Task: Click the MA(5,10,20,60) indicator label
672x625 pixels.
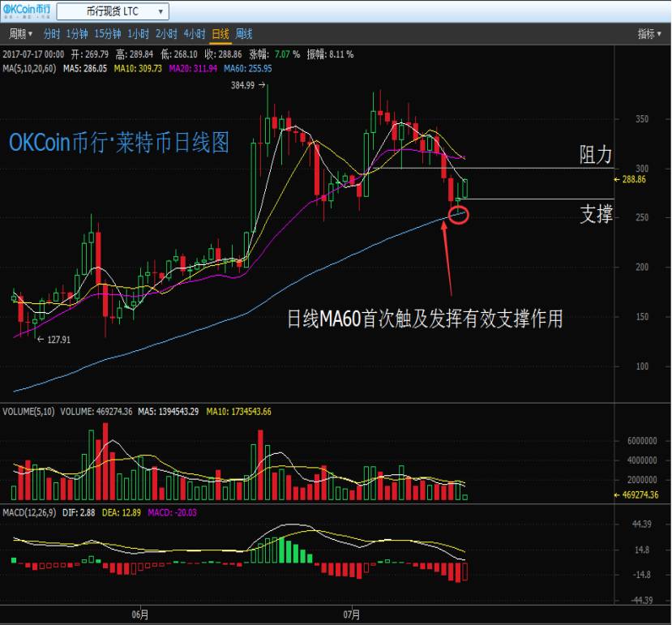Action: coord(29,69)
